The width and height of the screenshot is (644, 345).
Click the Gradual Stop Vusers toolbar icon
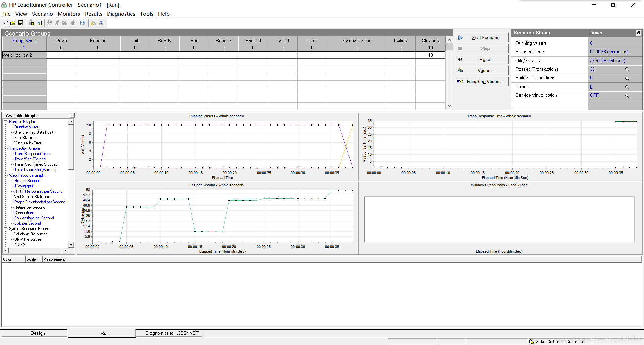pyautogui.click(x=65, y=23)
